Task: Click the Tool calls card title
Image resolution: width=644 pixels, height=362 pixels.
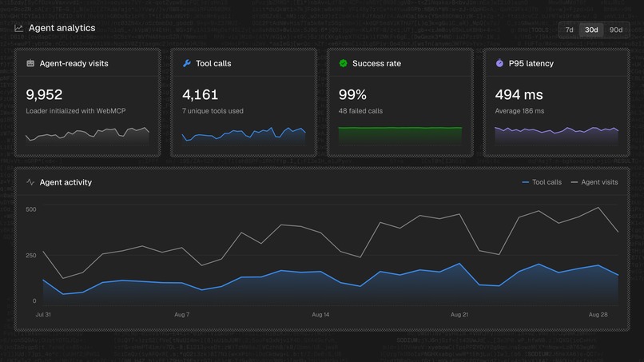Action: click(213, 64)
